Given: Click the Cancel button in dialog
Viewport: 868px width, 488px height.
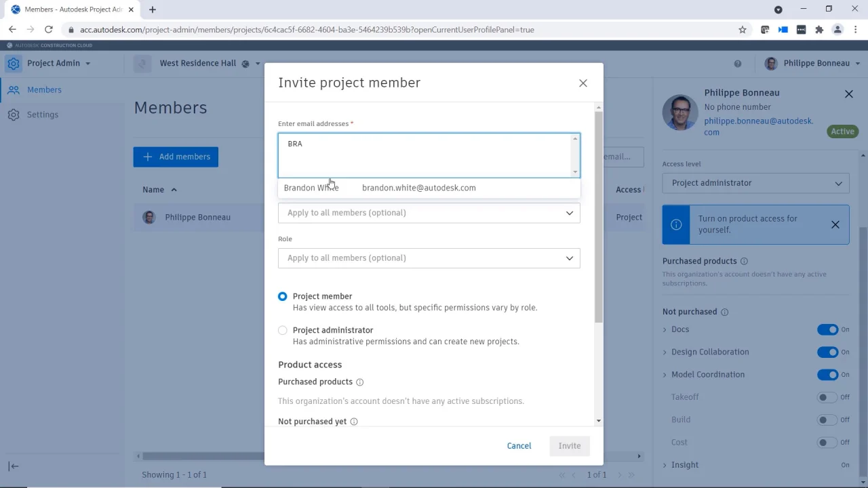Looking at the screenshot, I should [x=519, y=446].
